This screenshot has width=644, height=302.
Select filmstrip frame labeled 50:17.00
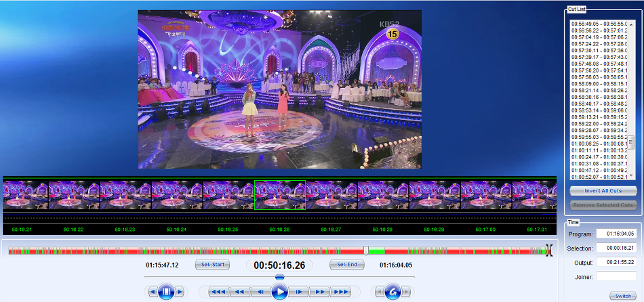pyautogui.click(x=486, y=195)
